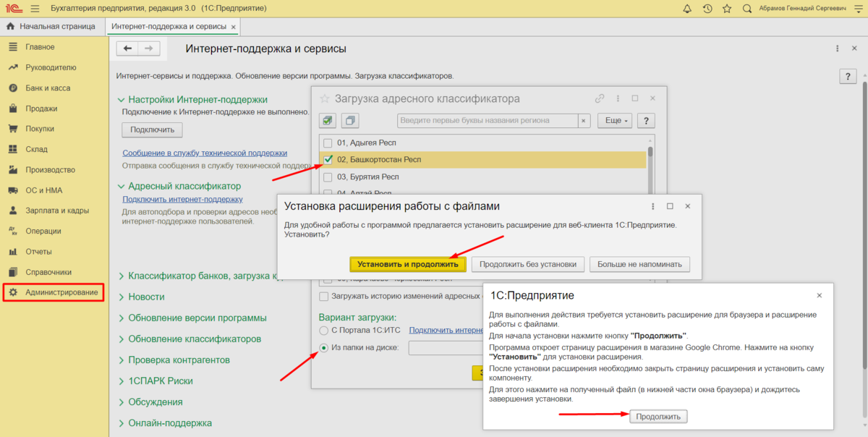Click the Производство factory icon in sidebar
The height and width of the screenshot is (437, 868).
pyautogui.click(x=12, y=170)
